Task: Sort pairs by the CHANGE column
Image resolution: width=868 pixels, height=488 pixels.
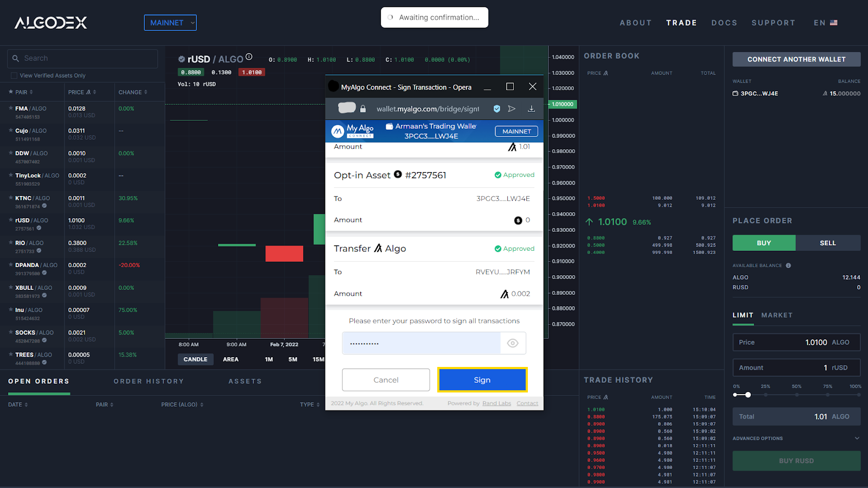Action: pos(132,92)
